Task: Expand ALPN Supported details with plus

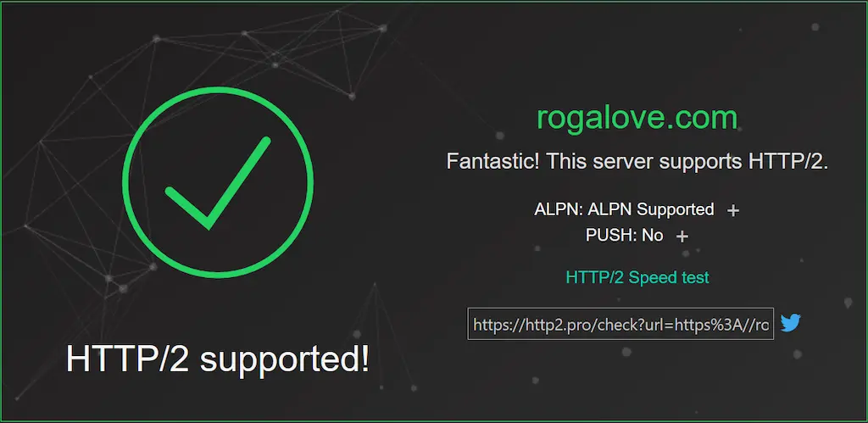Action: (733, 210)
